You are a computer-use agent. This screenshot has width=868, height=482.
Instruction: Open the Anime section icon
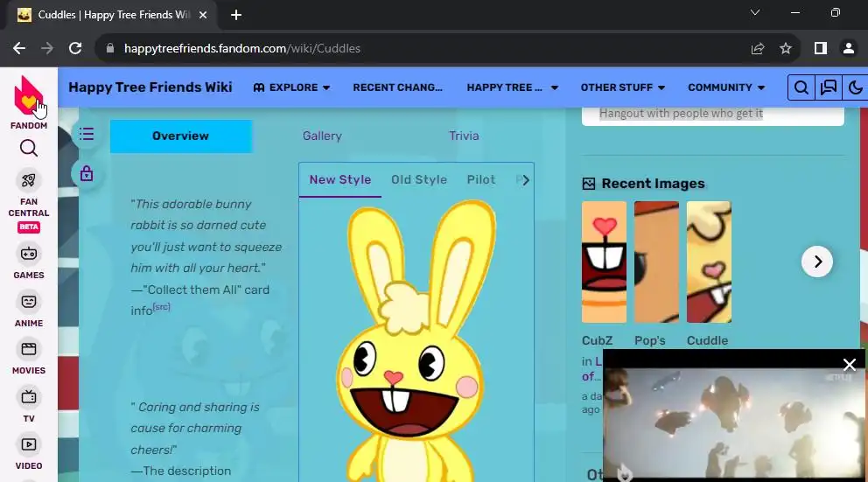pyautogui.click(x=29, y=302)
